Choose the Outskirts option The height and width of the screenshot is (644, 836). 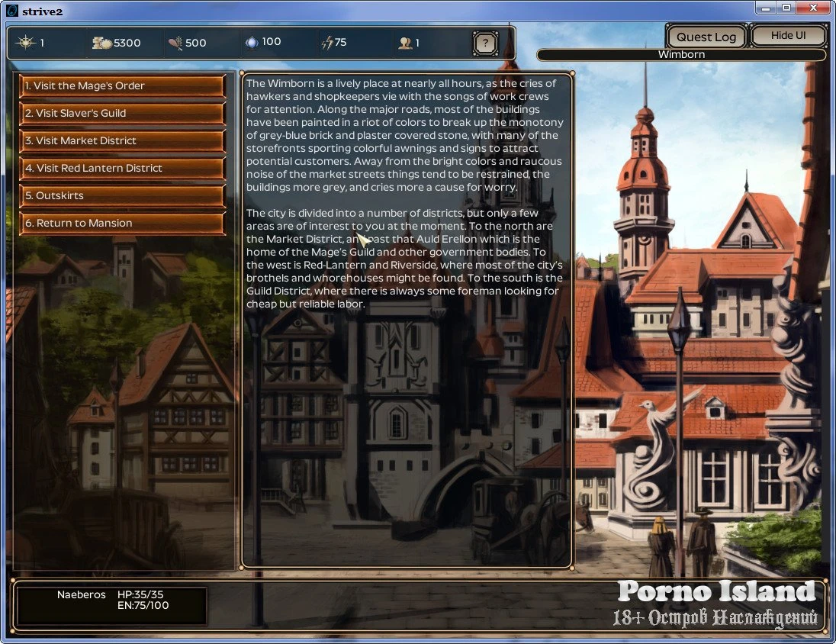[x=122, y=196]
